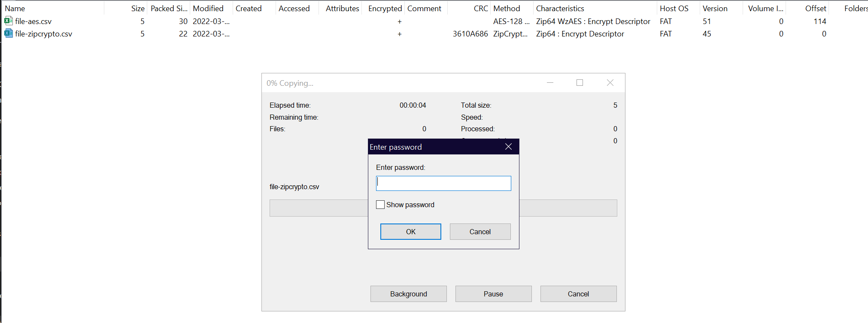Click the file-zipcrypto.csv Excel file icon
This screenshot has height=323, width=868.
pyautogui.click(x=8, y=33)
